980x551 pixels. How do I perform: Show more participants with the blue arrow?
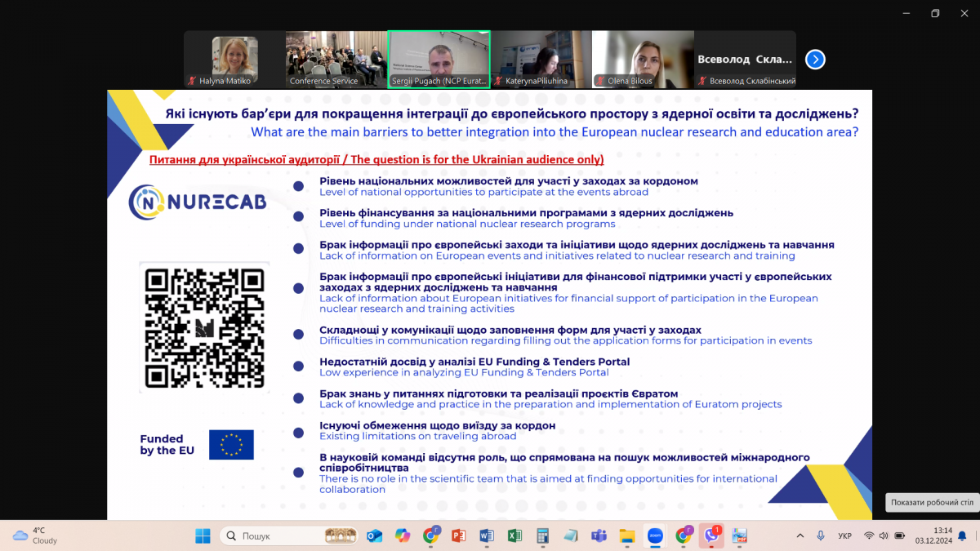(x=815, y=60)
